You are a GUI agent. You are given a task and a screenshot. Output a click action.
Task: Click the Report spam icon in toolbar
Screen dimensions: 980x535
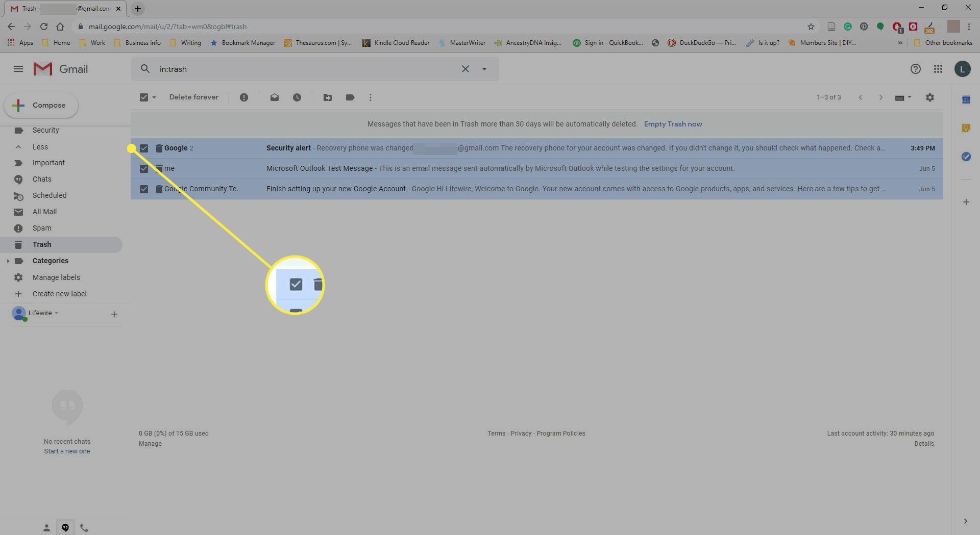click(244, 97)
